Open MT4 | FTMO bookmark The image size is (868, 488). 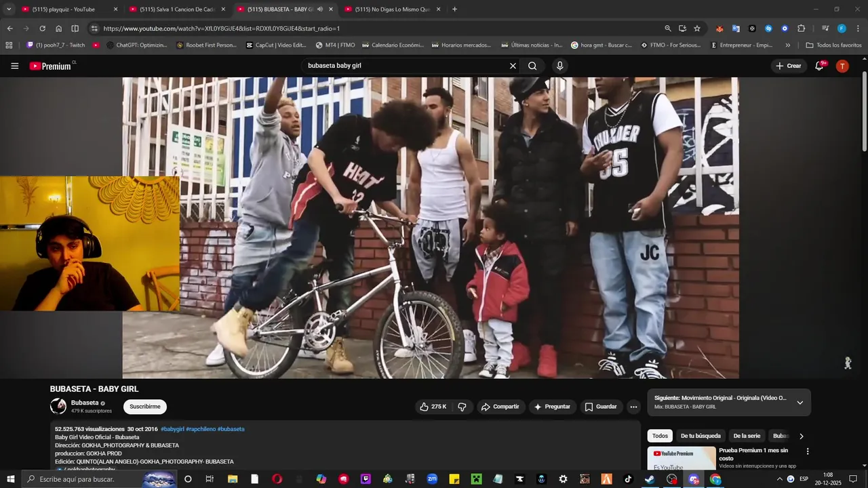point(335,45)
